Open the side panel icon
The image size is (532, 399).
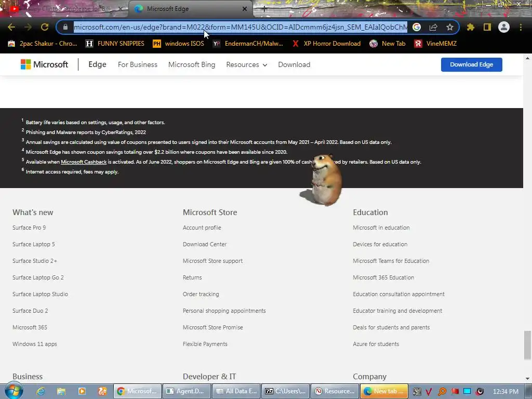pos(487,27)
